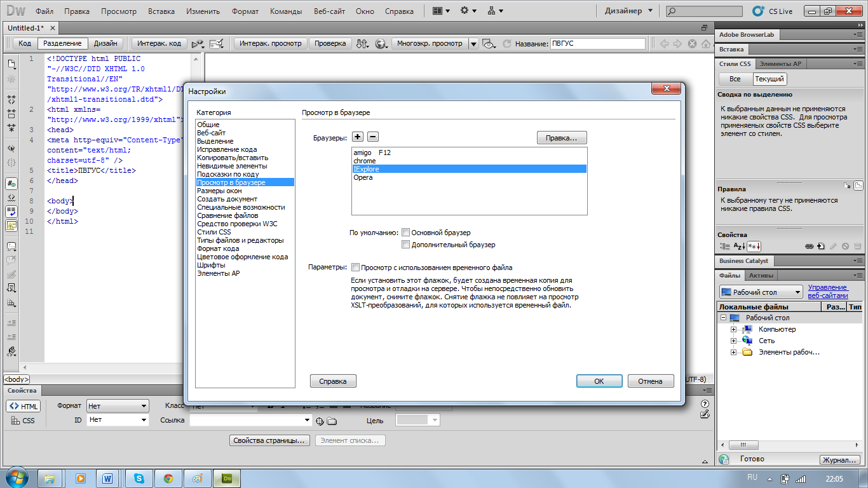
Task: Click the Apply Comment icon in the coding toolbar
Action: [x=11, y=246]
